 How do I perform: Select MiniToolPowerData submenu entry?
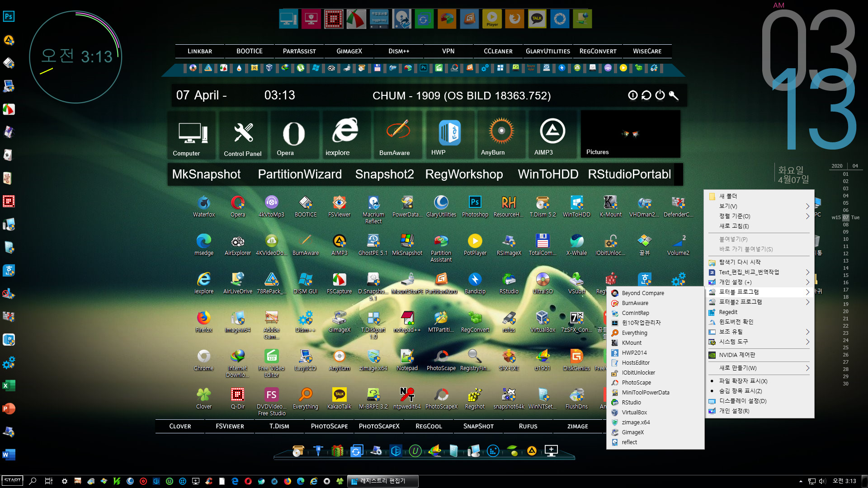[655, 392]
